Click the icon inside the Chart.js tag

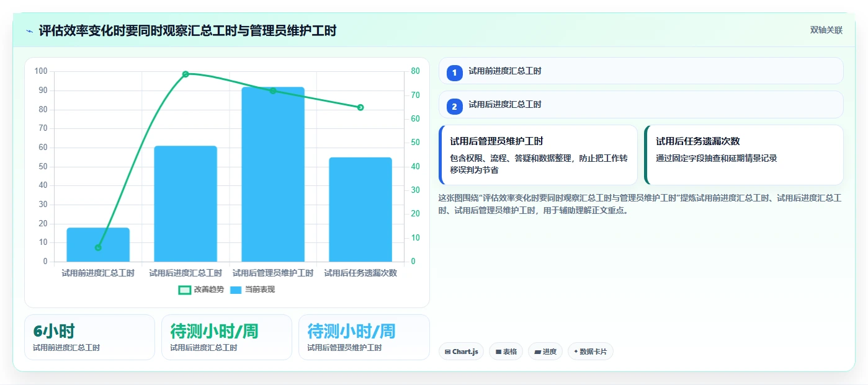447,352
